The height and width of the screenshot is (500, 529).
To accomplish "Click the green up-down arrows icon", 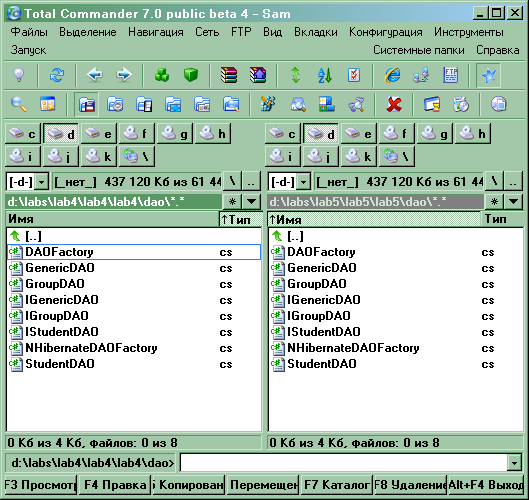I will pos(296,75).
